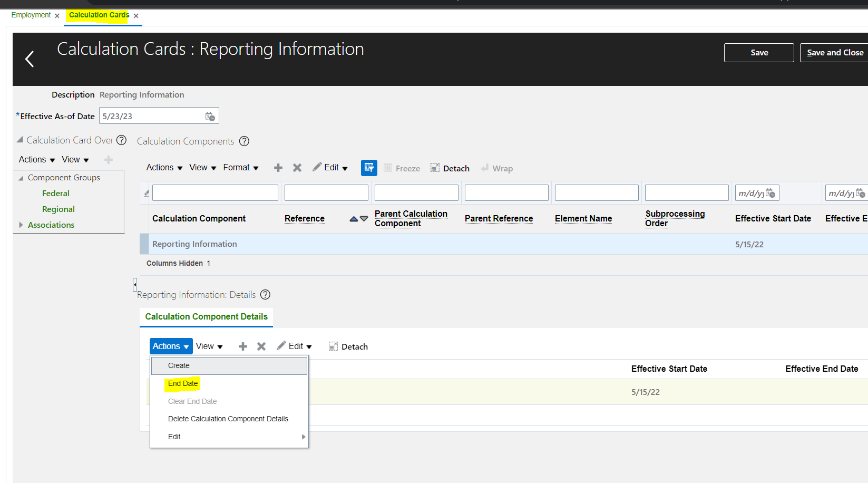Collapse the Calculation Card Overview section
The image size is (868, 483).
click(x=21, y=140)
